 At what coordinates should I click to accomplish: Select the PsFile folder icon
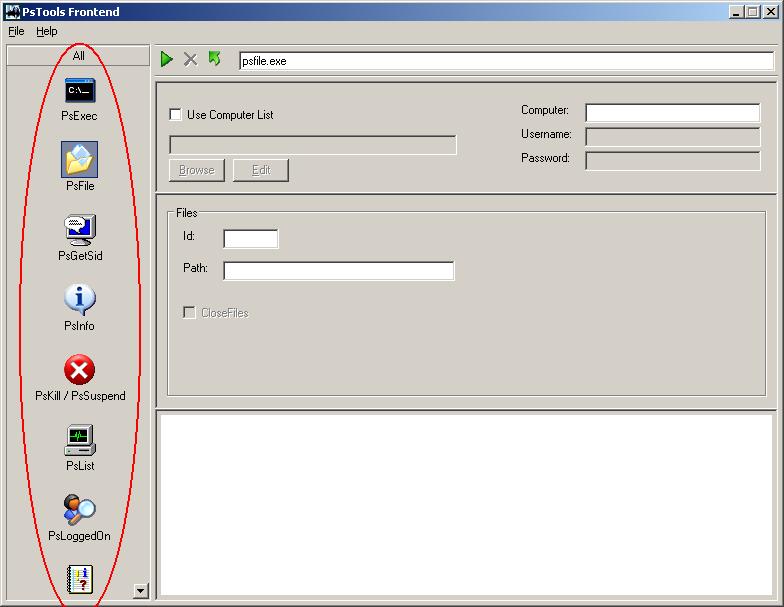80,160
